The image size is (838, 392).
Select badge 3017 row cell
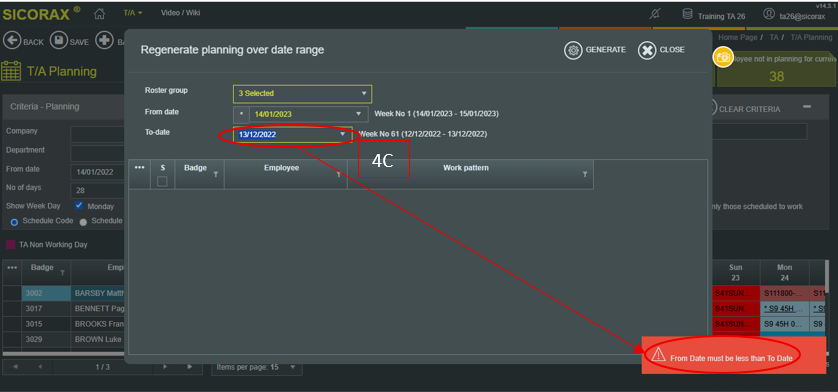(46, 309)
